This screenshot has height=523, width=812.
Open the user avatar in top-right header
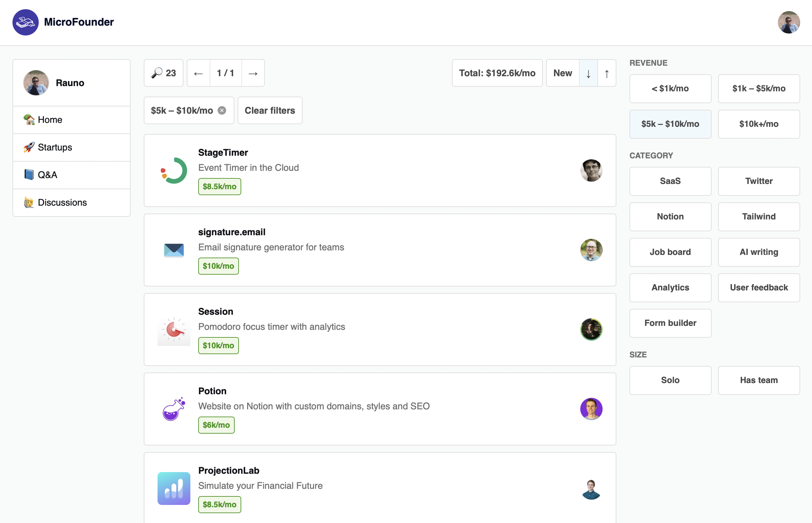789,22
